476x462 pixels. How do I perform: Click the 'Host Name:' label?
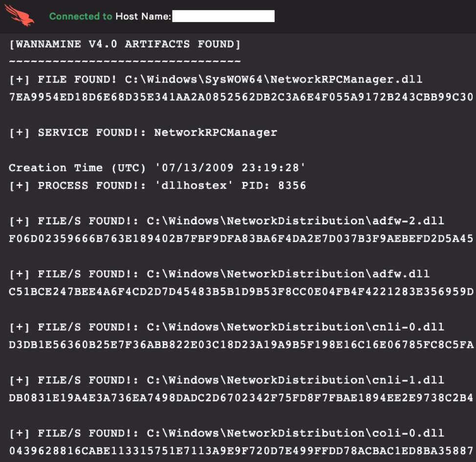tap(143, 17)
